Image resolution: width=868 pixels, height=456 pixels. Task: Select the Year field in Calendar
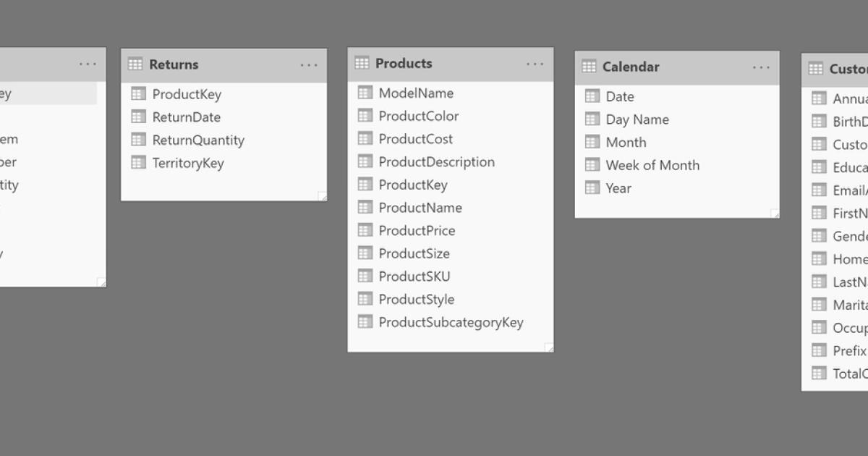point(618,188)
